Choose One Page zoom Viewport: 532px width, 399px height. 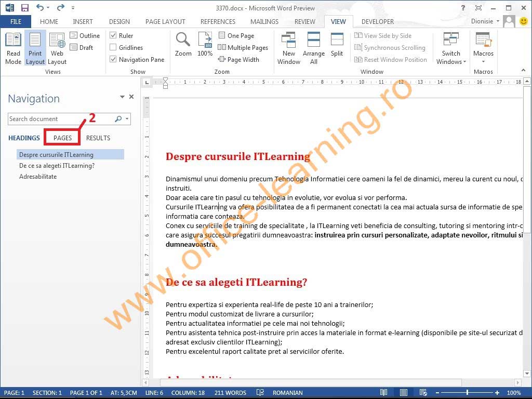click(236, 36)
